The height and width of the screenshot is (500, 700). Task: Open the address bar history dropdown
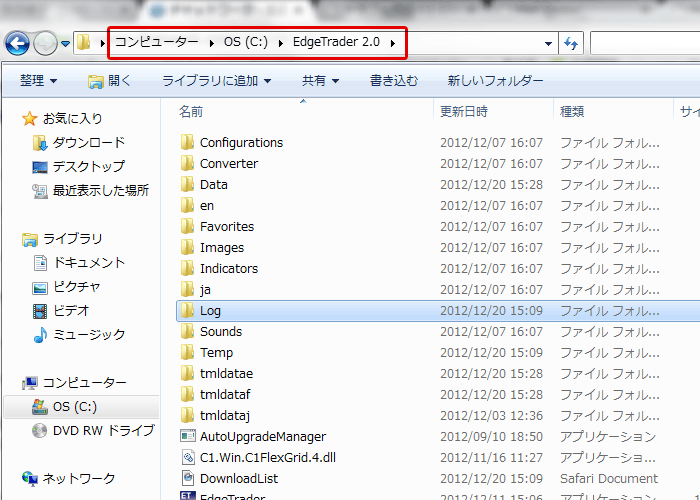[548, 44]
